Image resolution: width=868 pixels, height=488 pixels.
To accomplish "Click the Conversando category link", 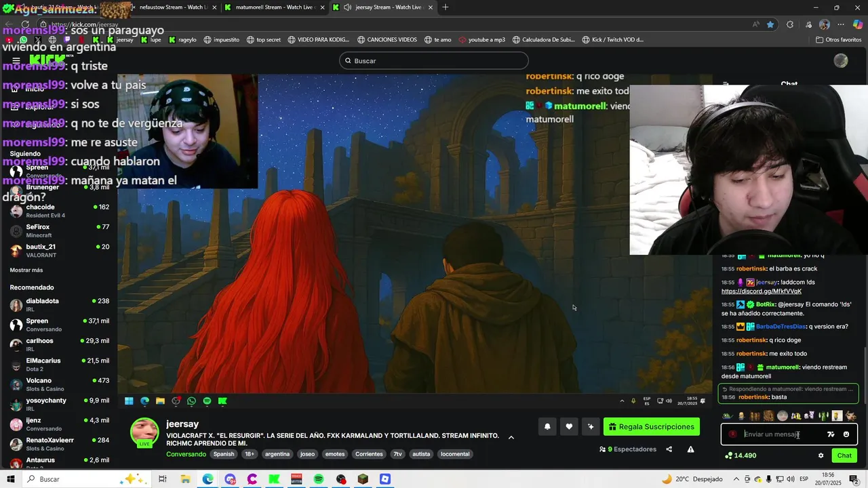I will click(186, 454).
